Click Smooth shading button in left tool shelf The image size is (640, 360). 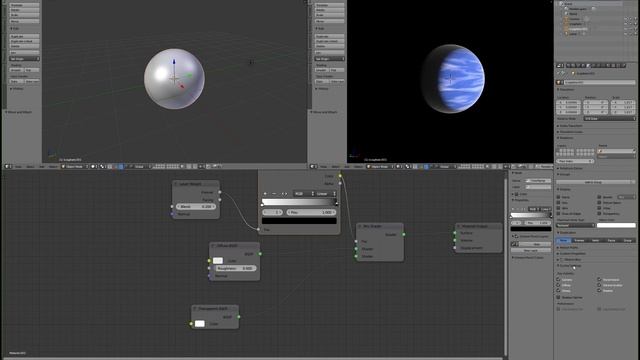[x=17, y=70]
